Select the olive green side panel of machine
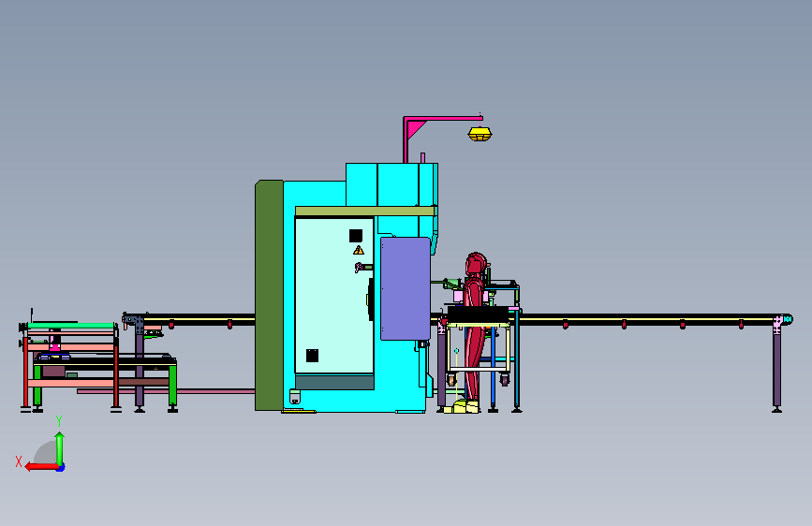This screenshot has height=526, width=812. coord(269,295)
